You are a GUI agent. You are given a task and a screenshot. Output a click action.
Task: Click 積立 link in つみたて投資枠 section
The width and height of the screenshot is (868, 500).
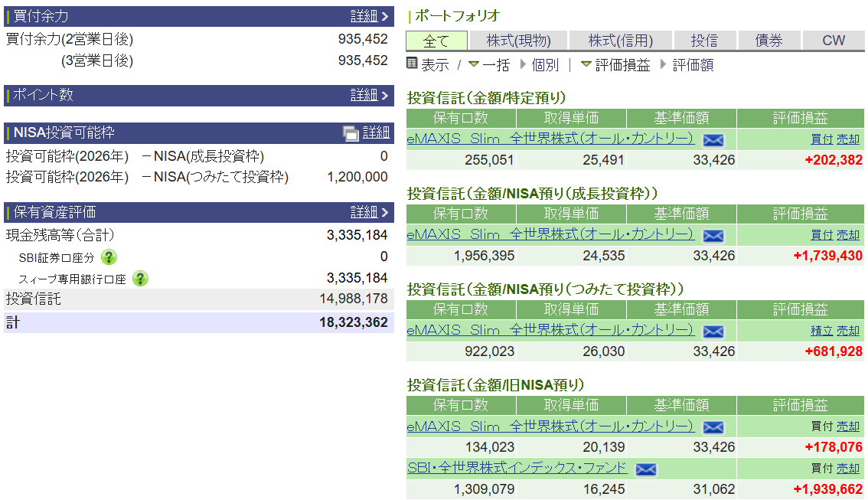point(821,331)
